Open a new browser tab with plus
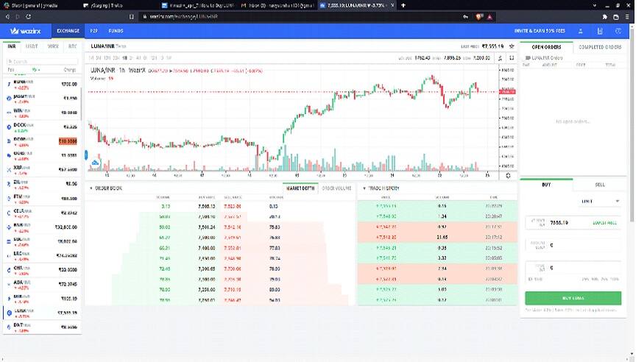 click(x=403, y=5)
